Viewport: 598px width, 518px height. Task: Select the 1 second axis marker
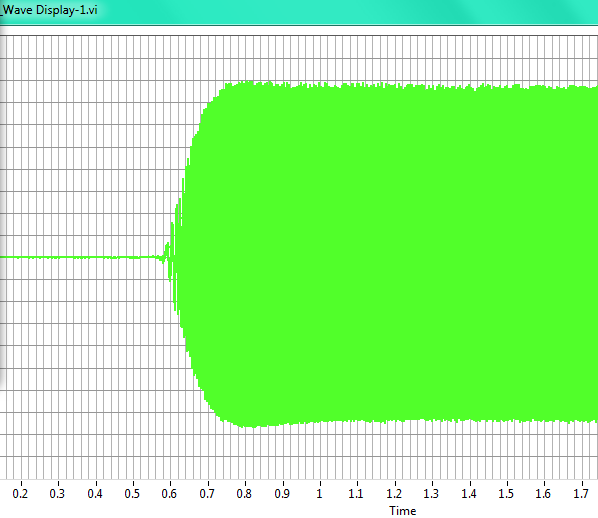tap(319, 494)
